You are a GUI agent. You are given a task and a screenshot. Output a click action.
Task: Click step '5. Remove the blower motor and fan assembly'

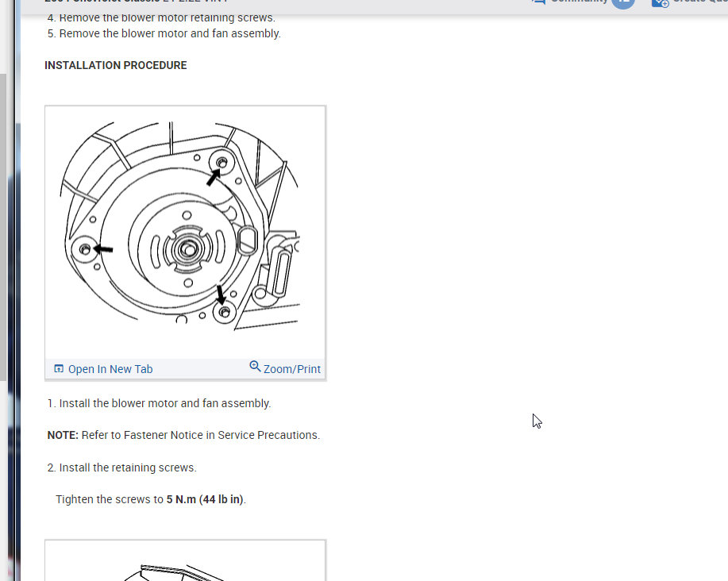(164, 33)
